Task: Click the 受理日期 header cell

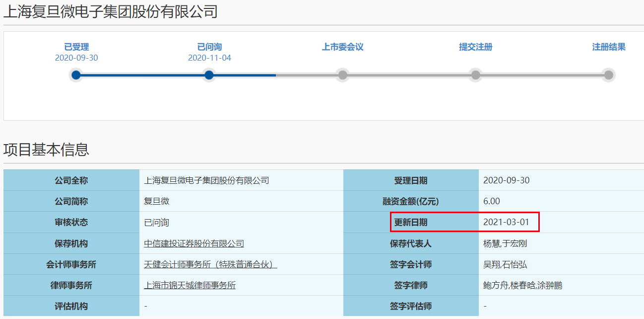Action: point(411,180)
